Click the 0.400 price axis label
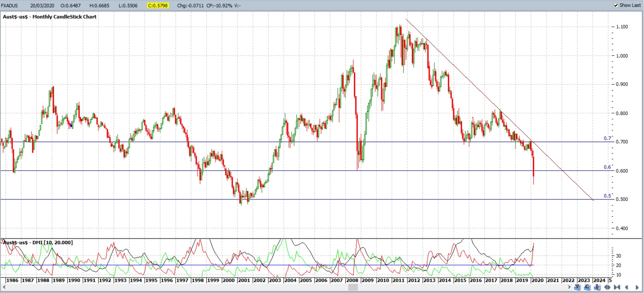Screen dimensions: 644x293 tap(622, 228)
